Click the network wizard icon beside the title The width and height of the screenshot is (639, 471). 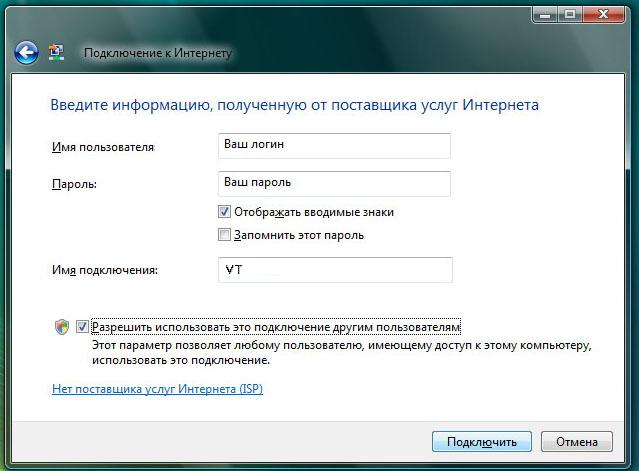pyautogui.click(x=56, y=52)
